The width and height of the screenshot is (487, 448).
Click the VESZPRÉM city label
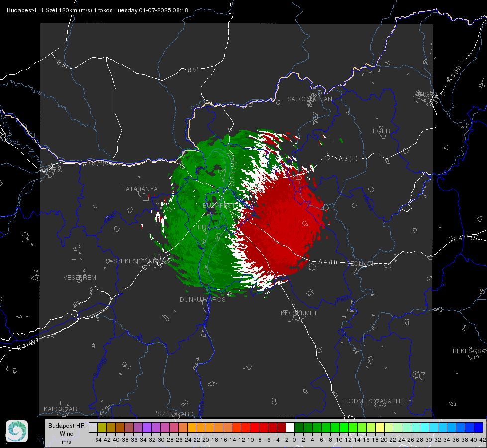[80, 277]
